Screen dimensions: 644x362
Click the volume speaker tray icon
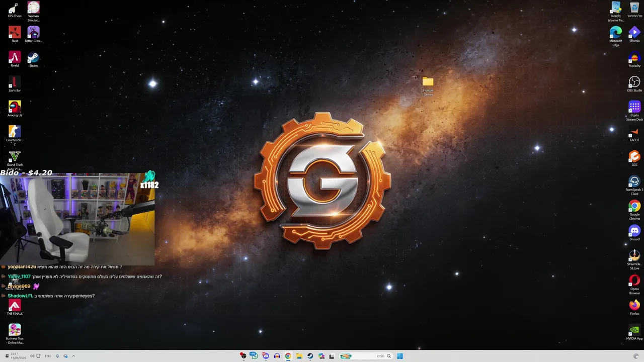(x=32, y=356)
